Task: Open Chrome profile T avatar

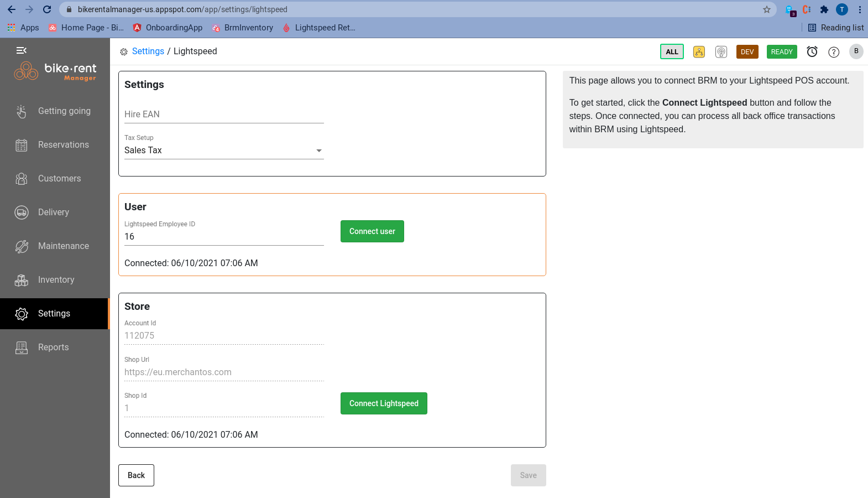Action: coord(842,9)
